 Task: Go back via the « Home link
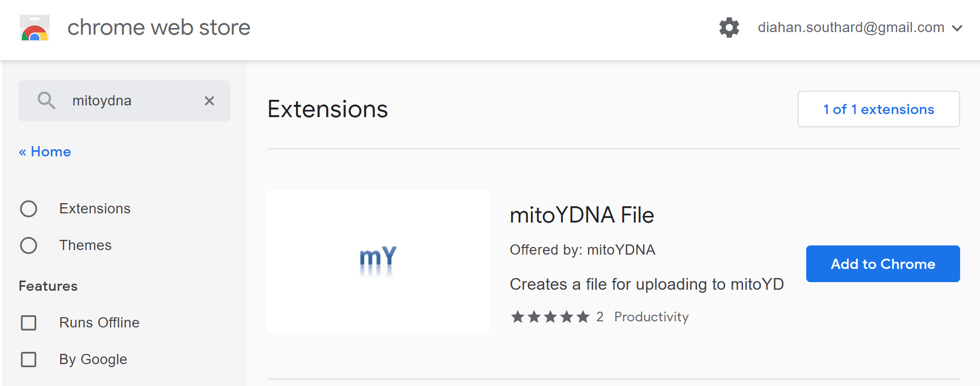(x=45, y=152)
